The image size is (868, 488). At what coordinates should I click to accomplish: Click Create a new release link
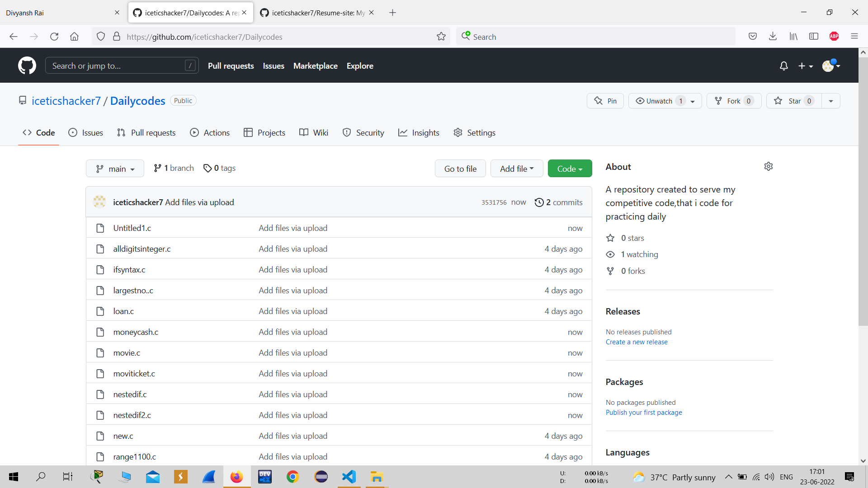point(637,342)
